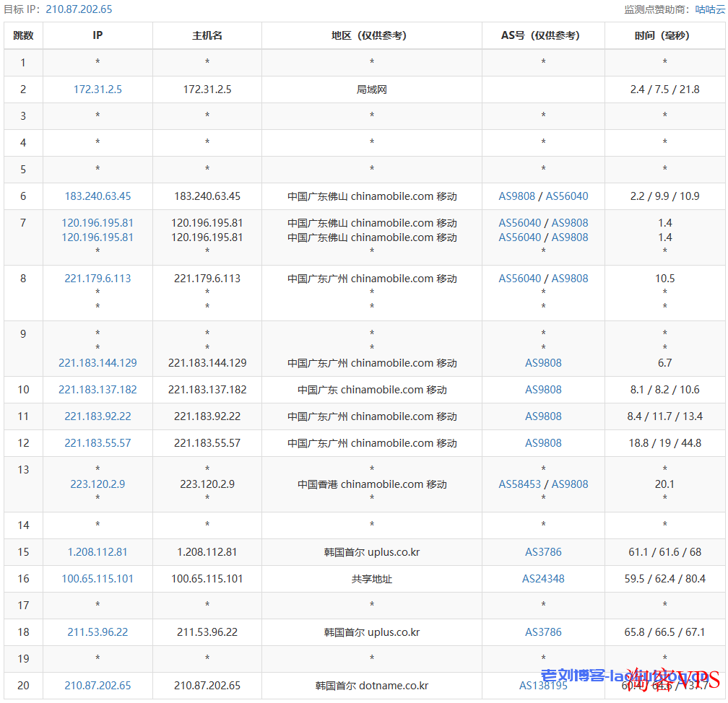Open IP link 221.183.92.22

[x=97, y=416]
